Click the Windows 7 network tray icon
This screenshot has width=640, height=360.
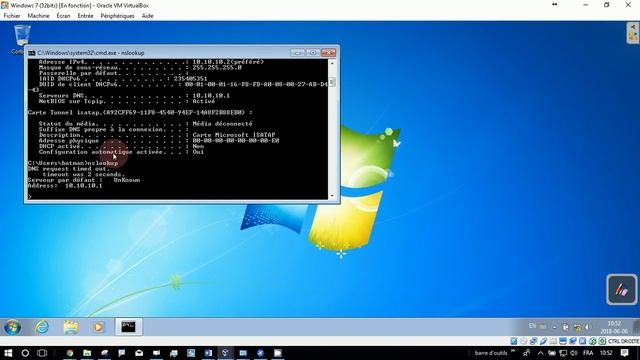[578, 327]
